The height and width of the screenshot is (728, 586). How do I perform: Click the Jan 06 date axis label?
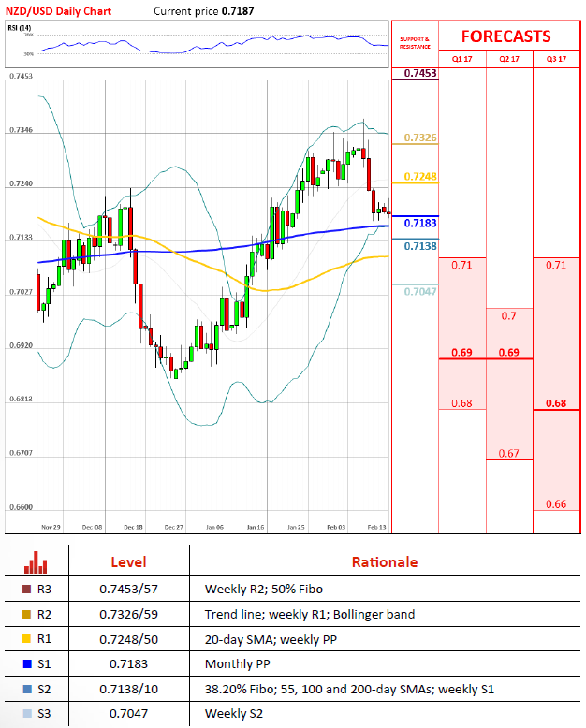point(214,527)
